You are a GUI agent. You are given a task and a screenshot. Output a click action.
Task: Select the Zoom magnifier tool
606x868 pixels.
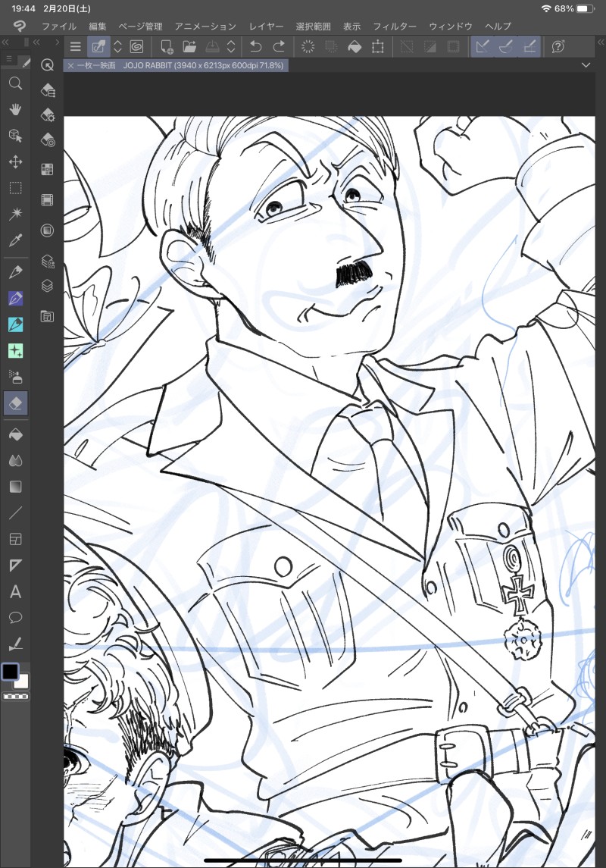click(x=15, y=83)
